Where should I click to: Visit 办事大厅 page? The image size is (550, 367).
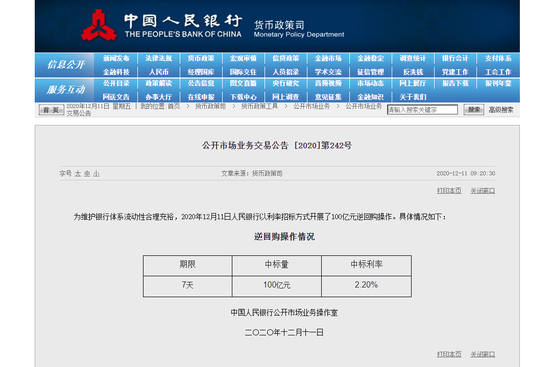tap(159, 97)
